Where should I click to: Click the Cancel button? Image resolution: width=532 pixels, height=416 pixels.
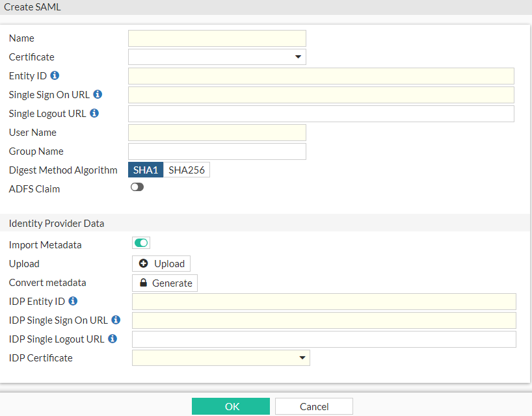[x=313, y=406]
